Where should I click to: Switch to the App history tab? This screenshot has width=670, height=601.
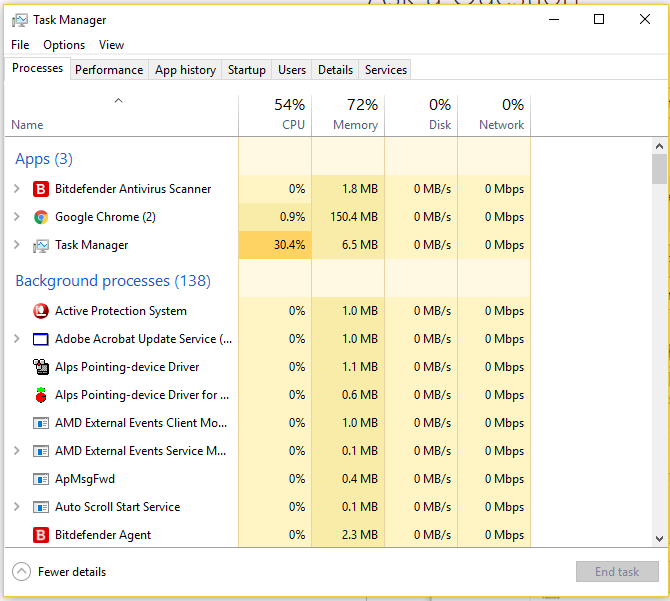(x=185, y=70)
